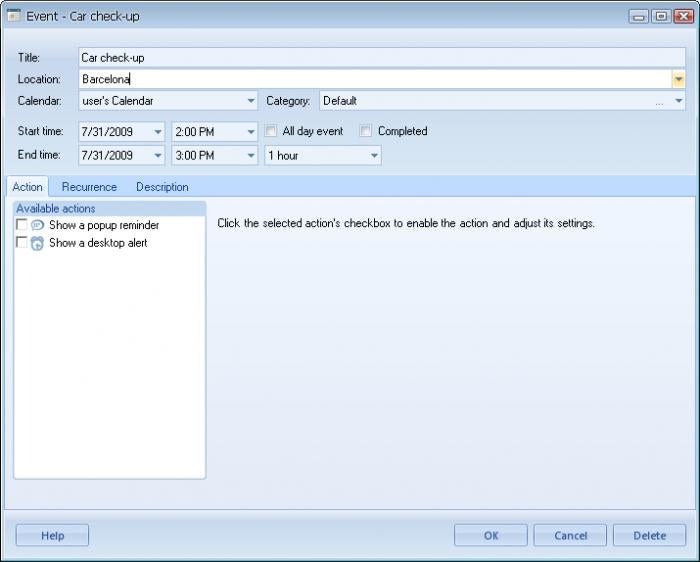Click the Cancel button
700x562 pixels.
pos(570,535)
